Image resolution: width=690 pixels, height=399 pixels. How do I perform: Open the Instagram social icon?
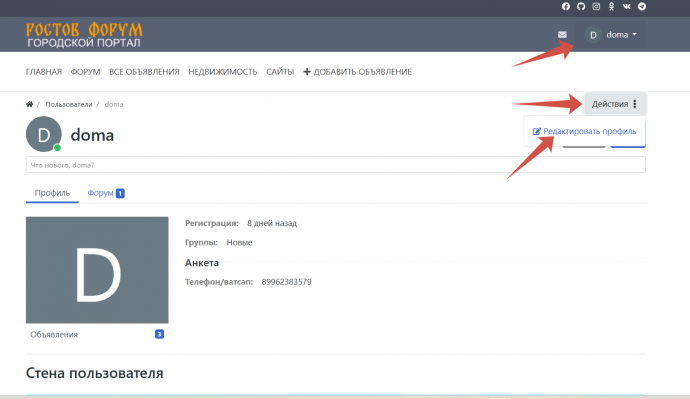596,7
